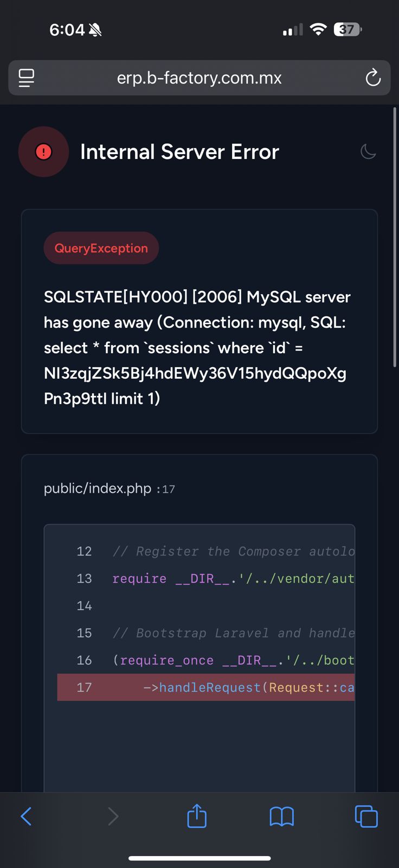
Task: Tap the page scrollbar on right edge
Action: point(395,238)
